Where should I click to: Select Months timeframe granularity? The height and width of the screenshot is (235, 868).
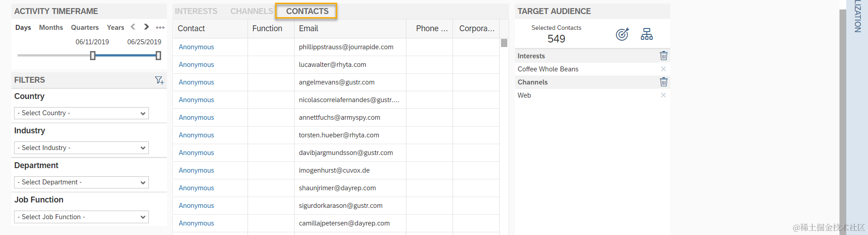coord(51,28)
